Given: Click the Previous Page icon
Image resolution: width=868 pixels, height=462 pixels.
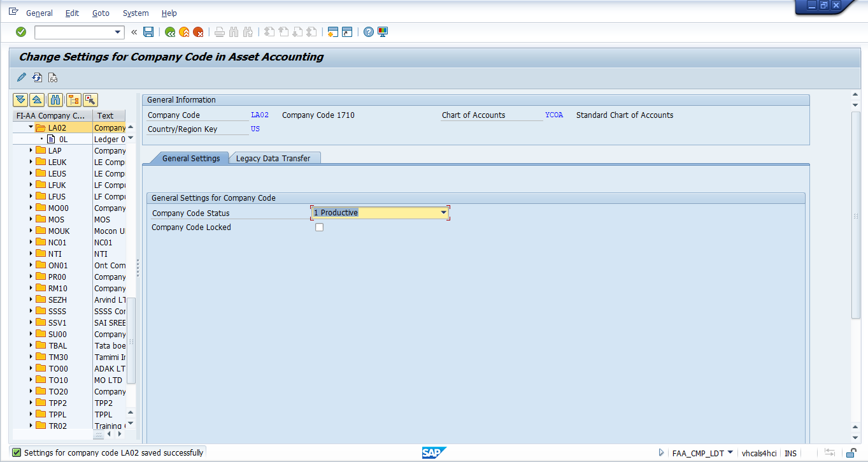Looking at the screenshot, I should pos(283,32).
